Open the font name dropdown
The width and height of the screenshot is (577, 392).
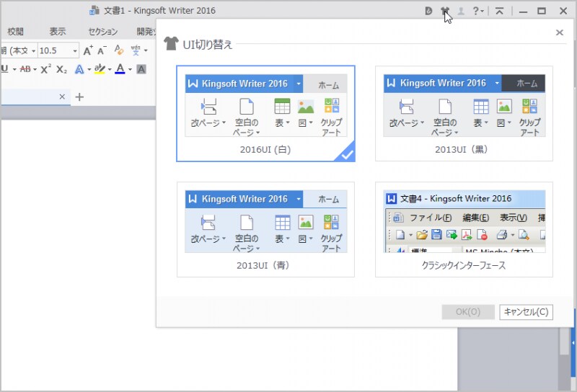click(33, 50)
